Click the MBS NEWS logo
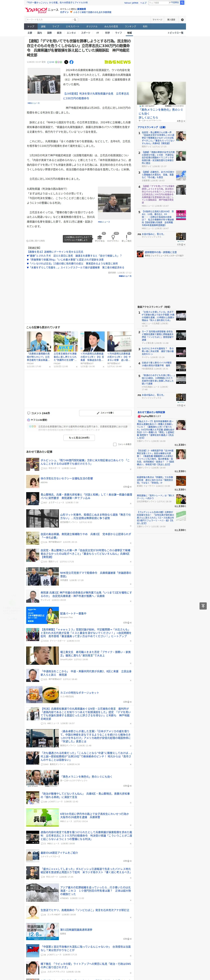The width and height of the screenshot is (210, 980). (x=117, y=62)
